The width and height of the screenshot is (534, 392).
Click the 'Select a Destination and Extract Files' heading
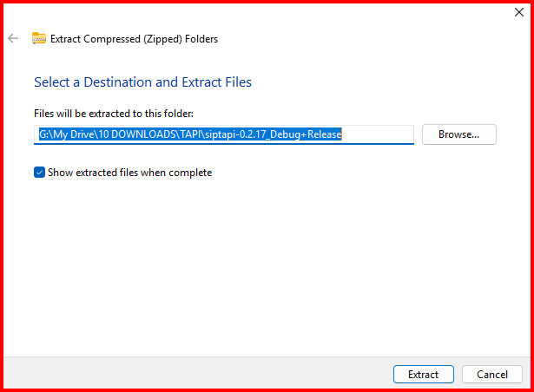click(142, 82)
